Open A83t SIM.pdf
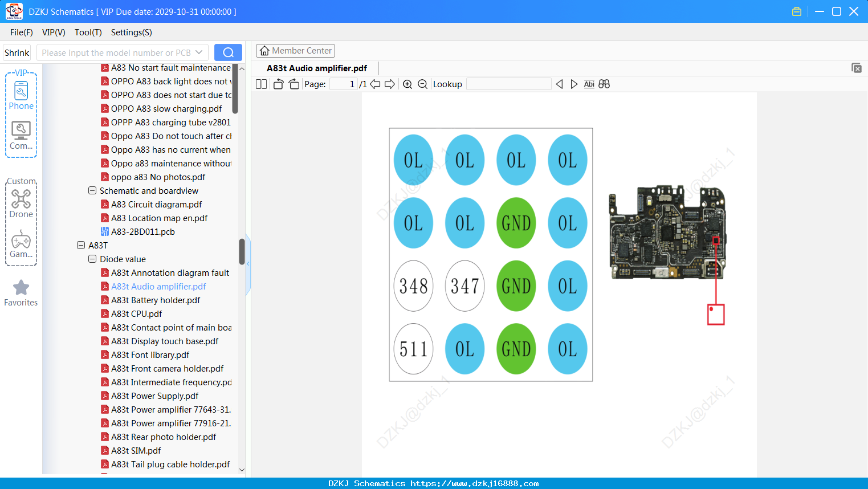The image size is (868, 489). click(x=136, y=451)
